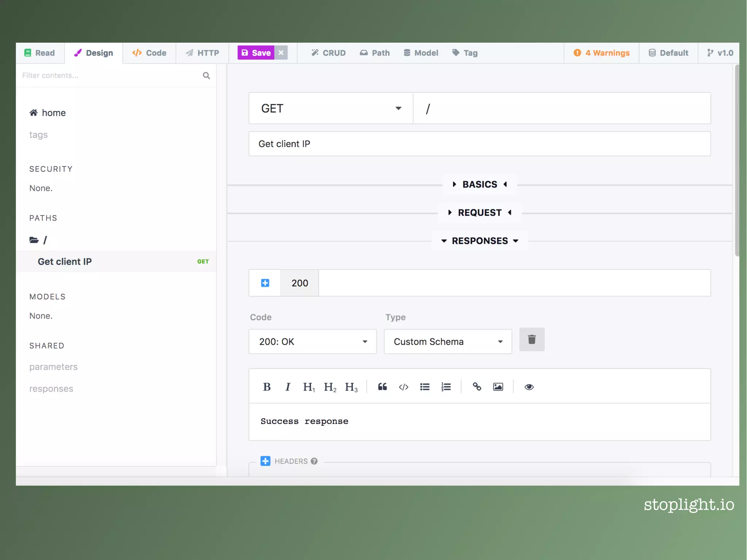Screen dimensions: 747x560
Task: Apply Italic formatting in editor
Action: point(287,387)
